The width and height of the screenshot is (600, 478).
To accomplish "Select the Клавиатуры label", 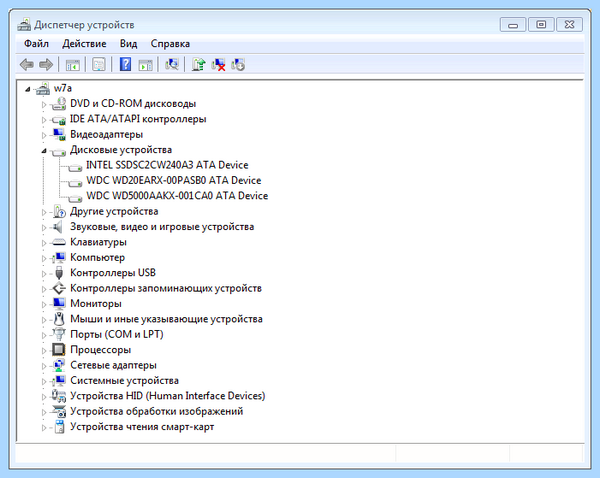I will (x=98, y=242).
